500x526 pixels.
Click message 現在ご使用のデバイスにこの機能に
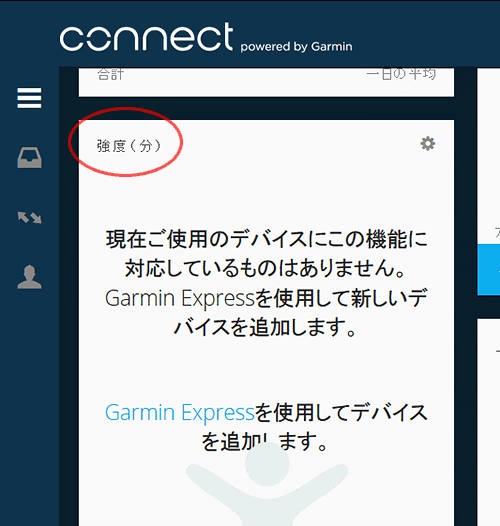266,239
